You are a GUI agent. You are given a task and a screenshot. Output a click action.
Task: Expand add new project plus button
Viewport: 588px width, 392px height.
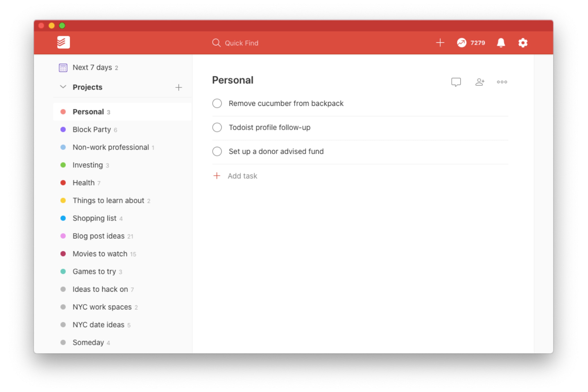(x=179, y=87)
